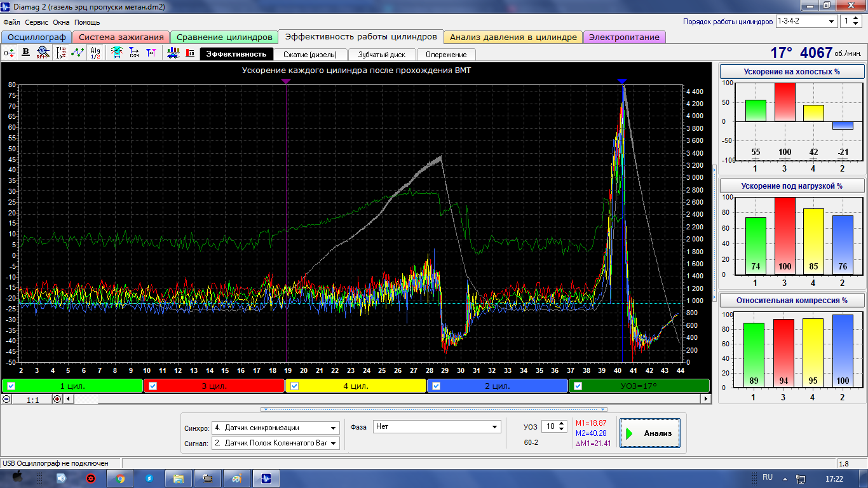Viewport: 868px width, 488px height.
Task: Collapse the bottom panel splitter handle
Action: 434,410
